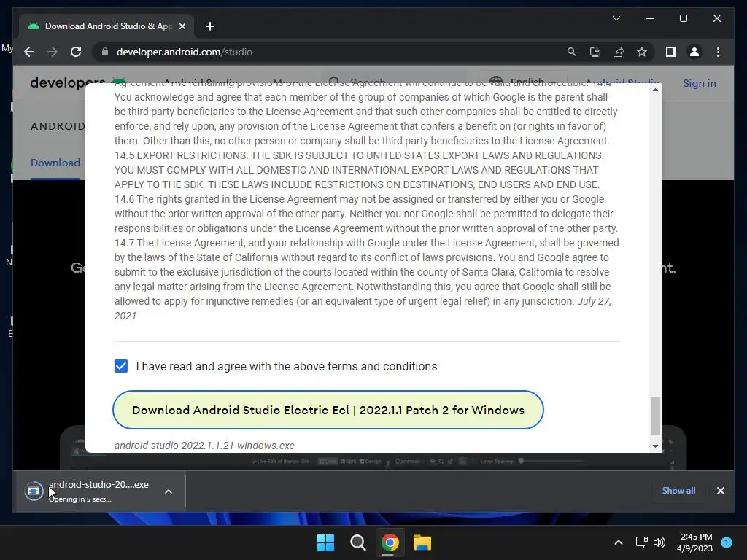Click the android-studio exe file icon in downloads bar
Viewport: 747px width, 560px height.
point(34,491)
